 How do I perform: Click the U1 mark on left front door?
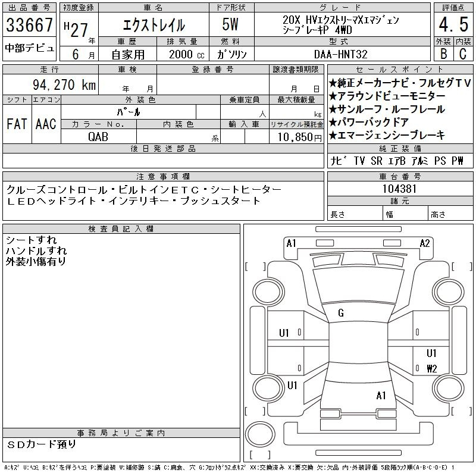284,333
